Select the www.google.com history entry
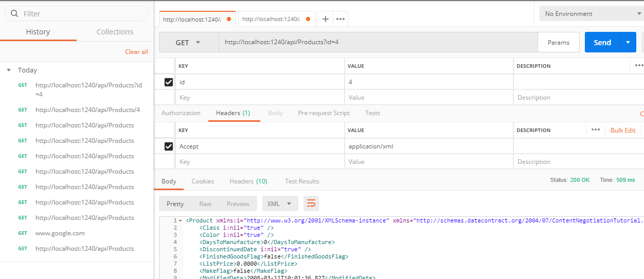The width and height of the screenshot is (644, 279). click(60, 233)
